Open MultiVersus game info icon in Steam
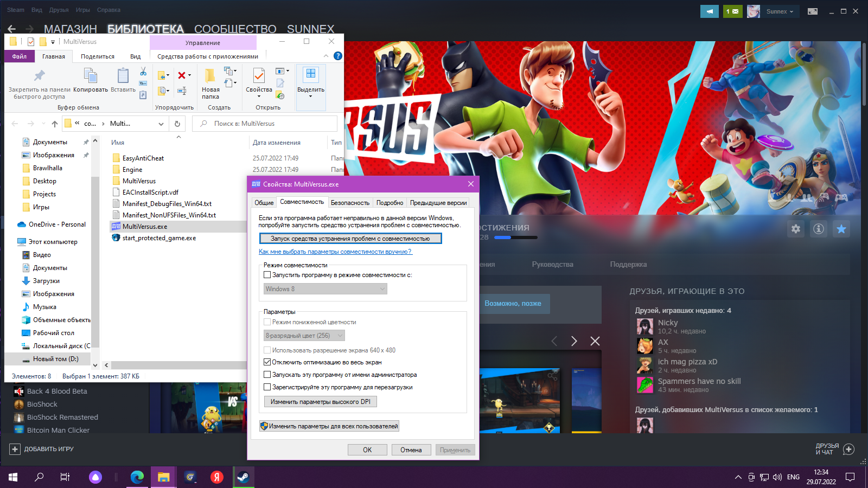 (x=819, y=229)
